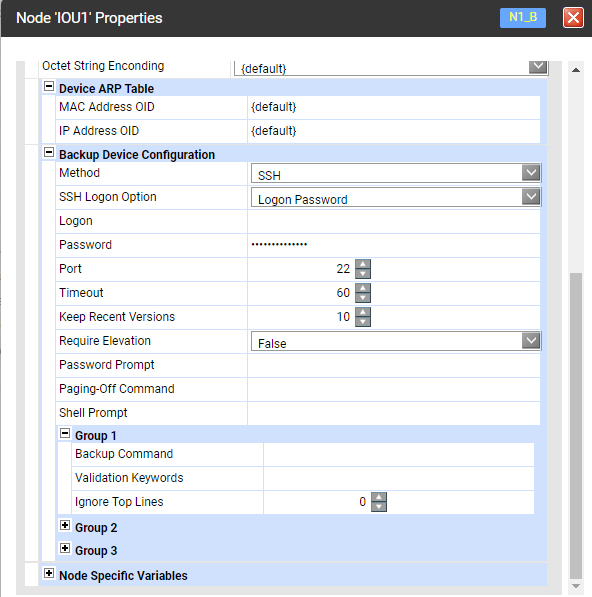Open Octet String Encoding dropdown arrow
592x597 pixels.
[x=538, y=67]
